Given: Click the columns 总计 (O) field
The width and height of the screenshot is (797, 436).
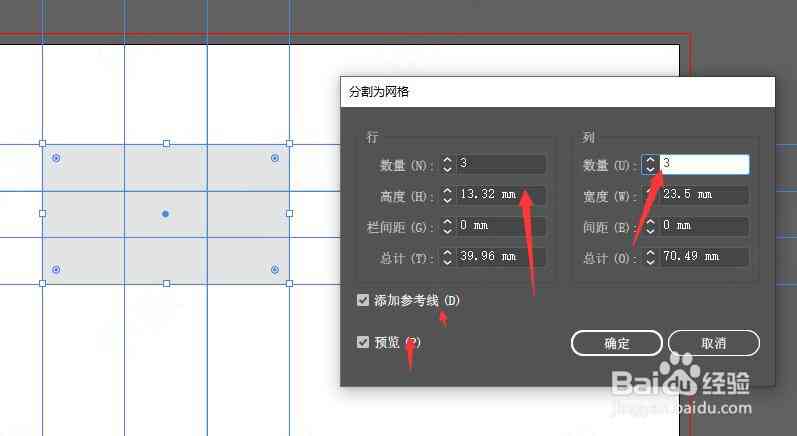Looking at the screenshot, I should pyautogui.click(x=703, y=257).
